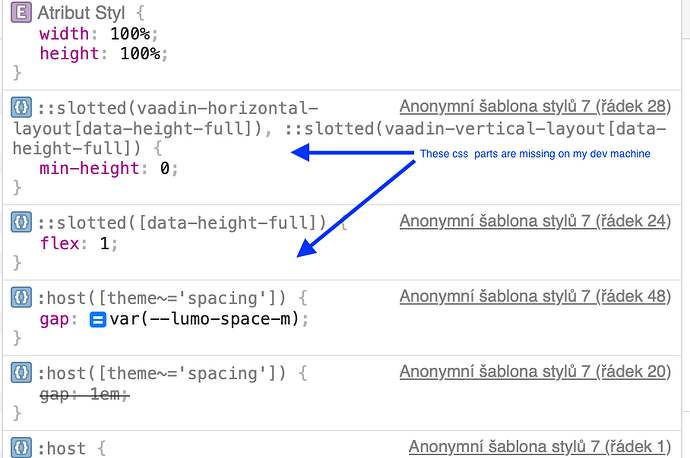The image size is (690, 458).
Task: Click the Atribut Styl element icon
Action: 21,13
